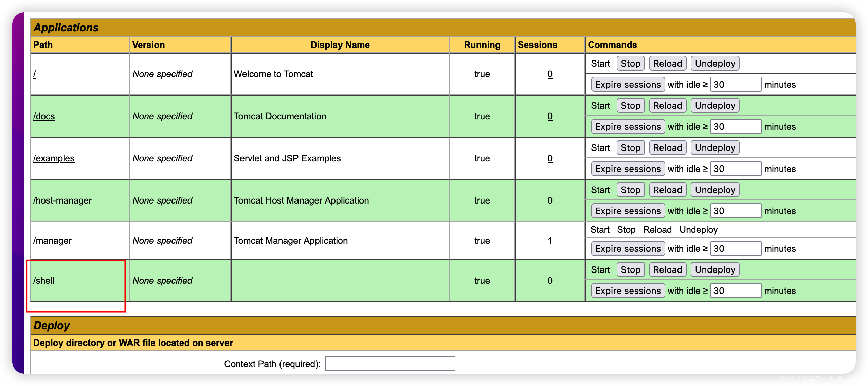Click the Display Name column header

tap(340, 45)
